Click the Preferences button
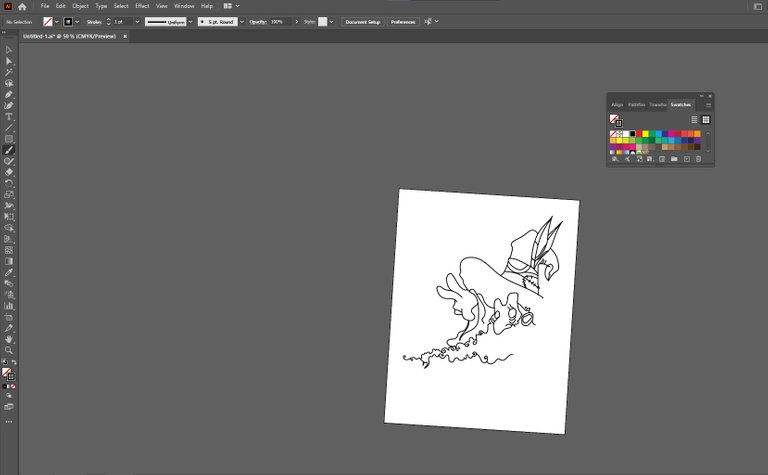The image size is (768, 475). (403, 22)
